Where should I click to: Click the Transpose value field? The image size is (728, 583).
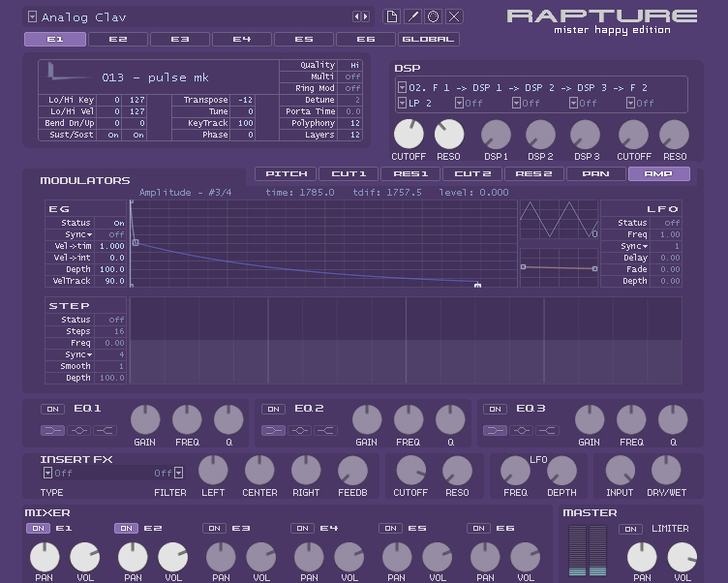tap(244, 100)
